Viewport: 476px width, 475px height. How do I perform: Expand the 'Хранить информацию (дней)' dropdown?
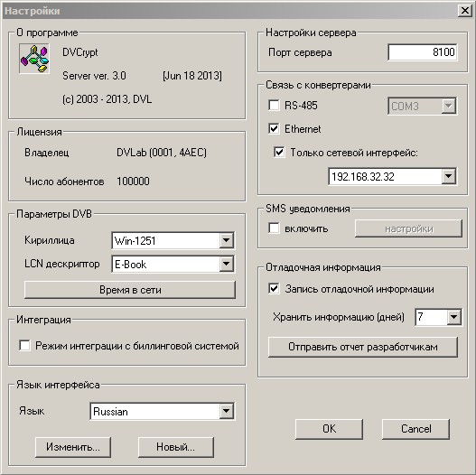(x=438, y=317)
